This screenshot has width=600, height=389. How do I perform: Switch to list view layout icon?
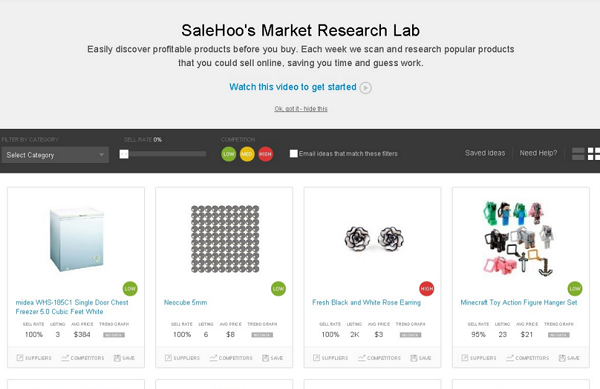(578, 154)
